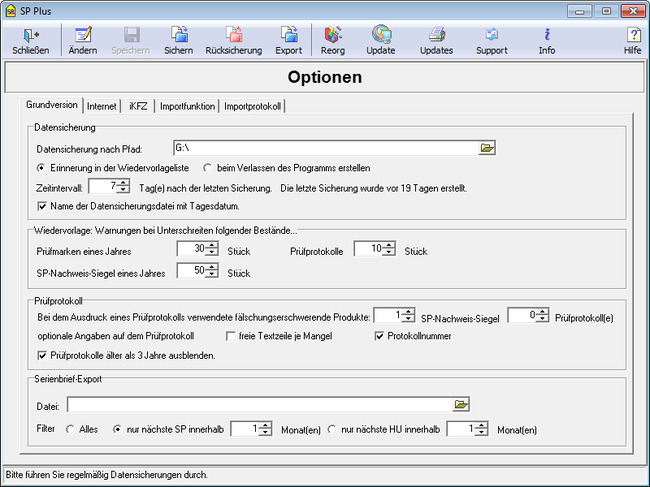Switch to the Internet tab
This screenshot has height=487, width=650.
point(101,105)
